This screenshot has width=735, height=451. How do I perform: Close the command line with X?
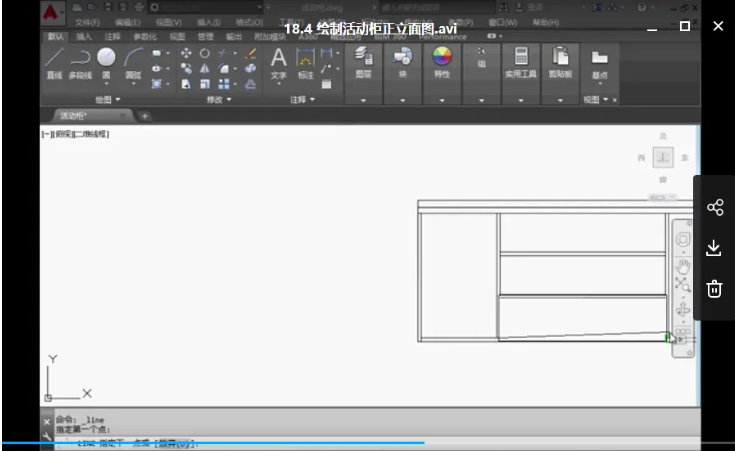(x=46, y=422)
